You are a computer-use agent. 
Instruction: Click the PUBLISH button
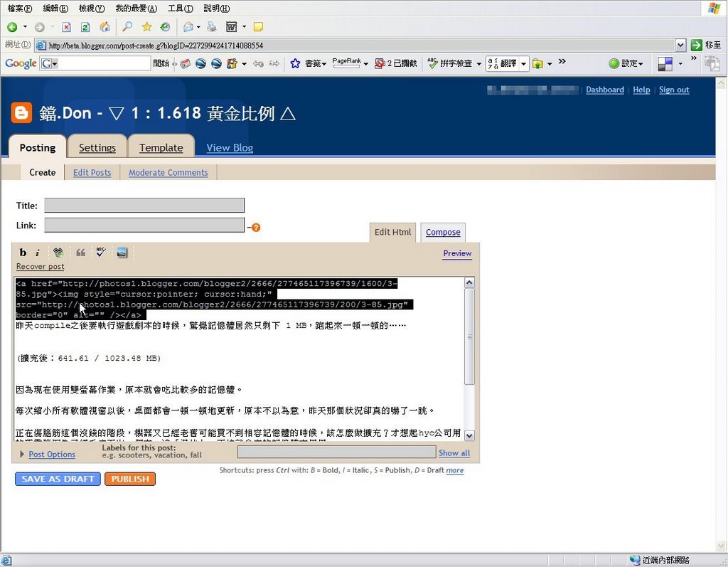tap(130, 479)
